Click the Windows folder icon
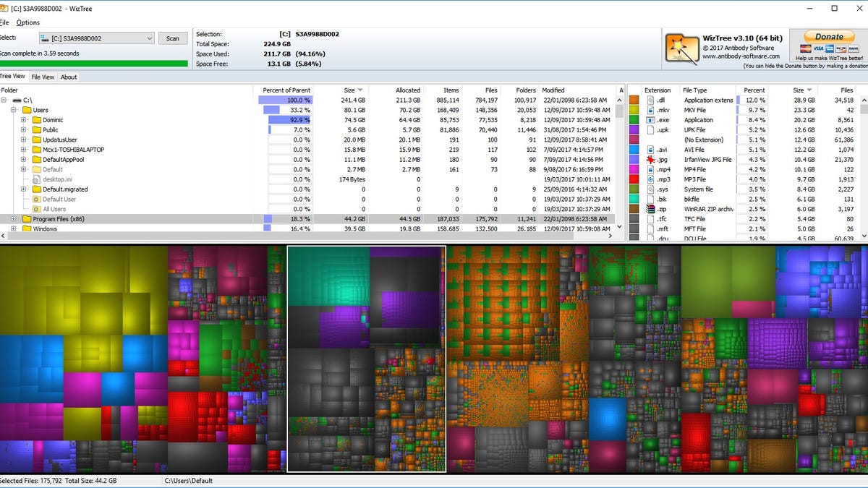868x488 pixels. (x=27, y=228)
